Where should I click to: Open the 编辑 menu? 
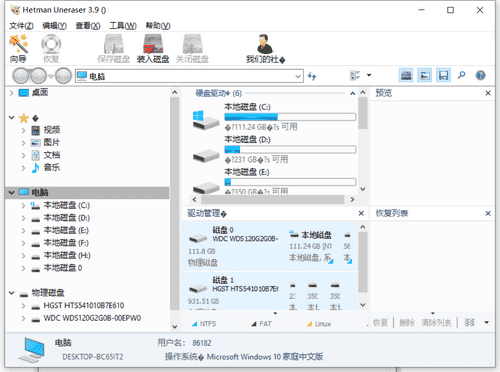click(54, 26)
